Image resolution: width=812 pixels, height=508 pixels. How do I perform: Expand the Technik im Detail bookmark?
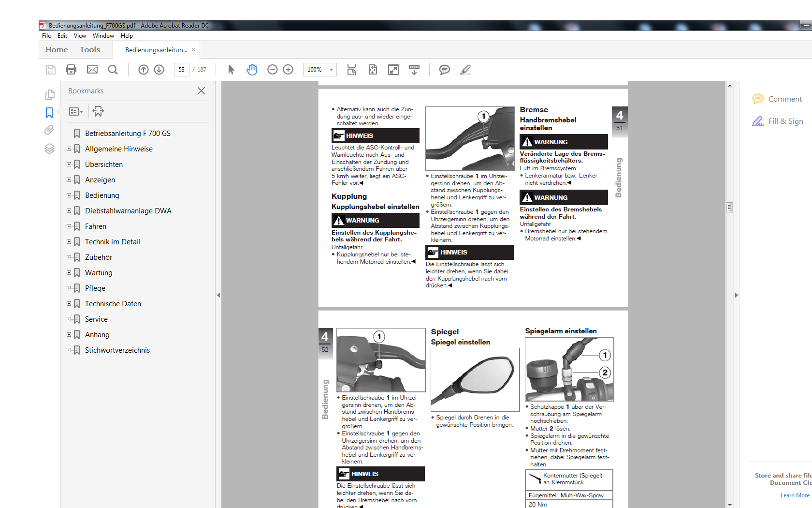tap(69, 242)
